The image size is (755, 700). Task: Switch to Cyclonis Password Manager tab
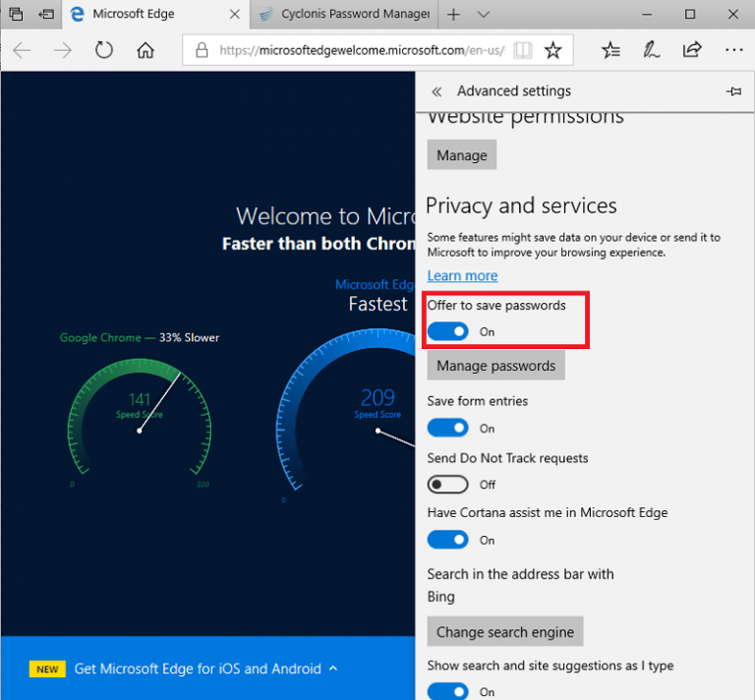coord(344,15)
